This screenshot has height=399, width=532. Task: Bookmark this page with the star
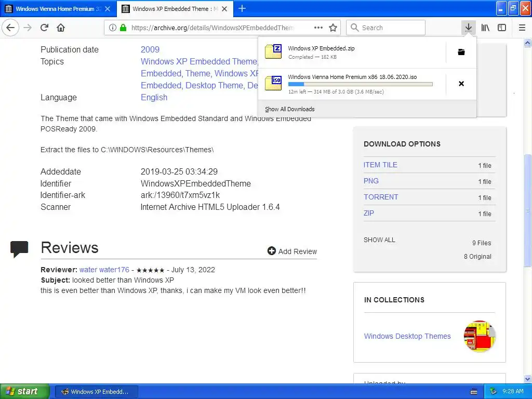click(x=333, y=28)
